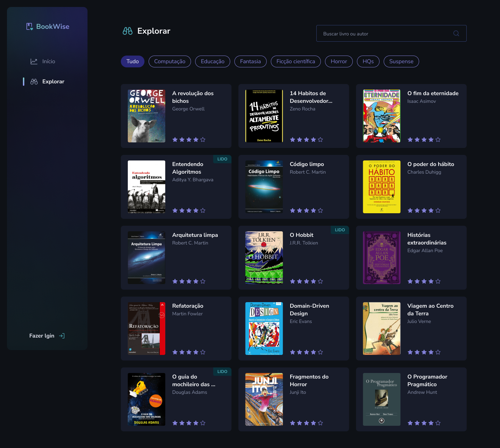Open the Domain-Driven Design book card
The height and width of the screenshot is (448, 500).
click(294, 329)
